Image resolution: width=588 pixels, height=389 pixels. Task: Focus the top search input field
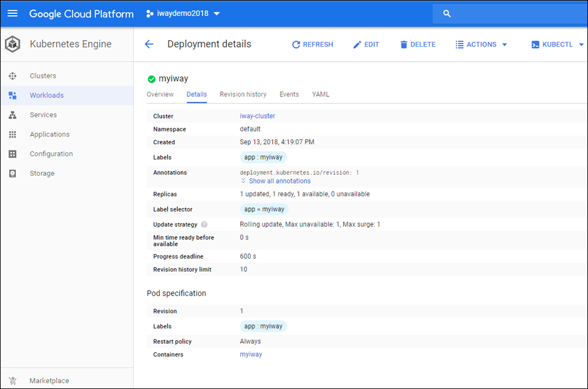(x=510, y=13)
